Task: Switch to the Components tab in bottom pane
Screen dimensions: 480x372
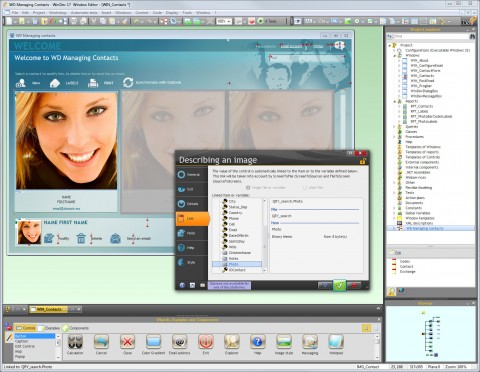Action: coord(76,328)
